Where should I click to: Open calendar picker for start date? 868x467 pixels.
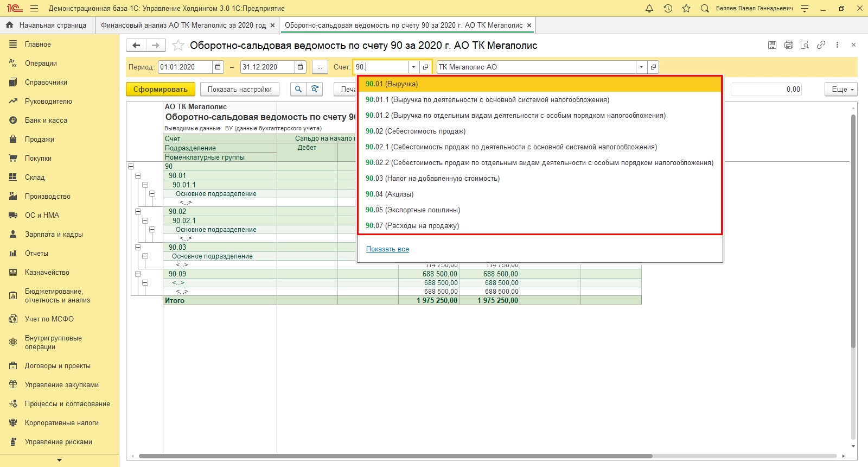tap(218, 67)
